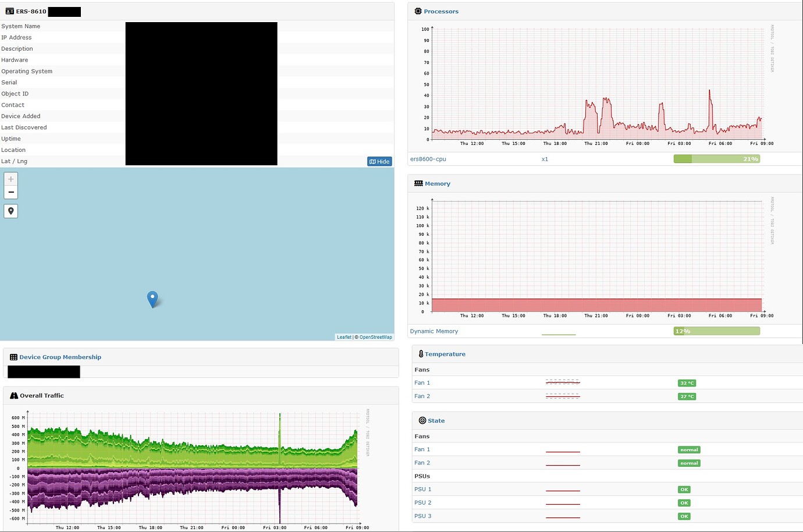Click the map zoom in plus button
Viewport: 803px width, 532px height.
point(10,179)
